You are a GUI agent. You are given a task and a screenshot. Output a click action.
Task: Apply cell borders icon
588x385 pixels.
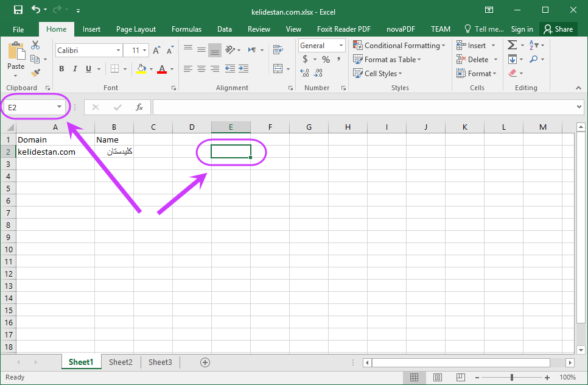pyautogui.click(x=115, y=69)
